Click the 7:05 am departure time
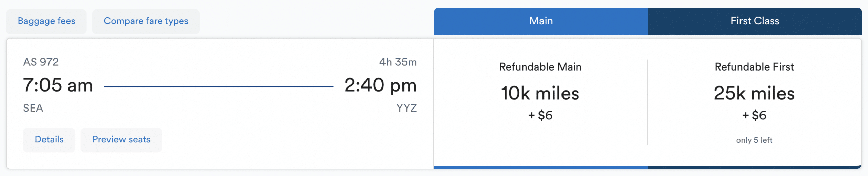868x176 pixels. point(58,85)
